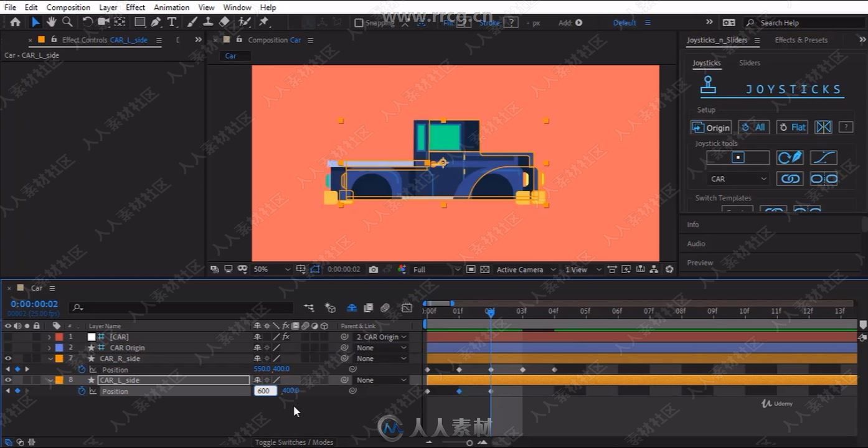Select the Roto Brush tool

click(x=245, y=22)
